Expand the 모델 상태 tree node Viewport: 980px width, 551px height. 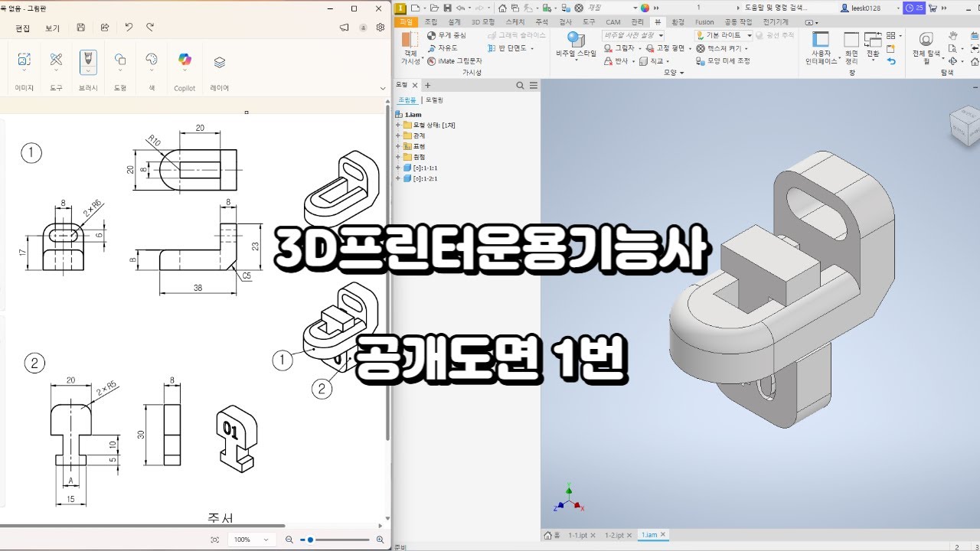[398, 125]
